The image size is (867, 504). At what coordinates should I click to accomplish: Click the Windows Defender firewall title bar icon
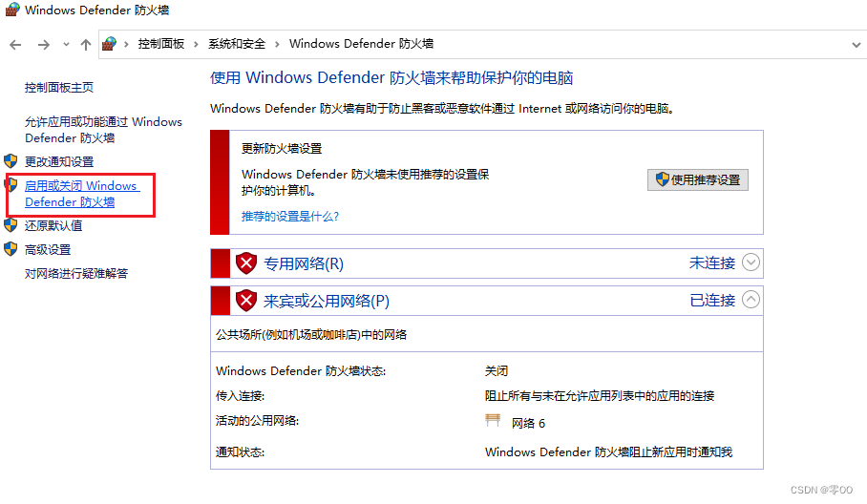[x=12, y=10]
